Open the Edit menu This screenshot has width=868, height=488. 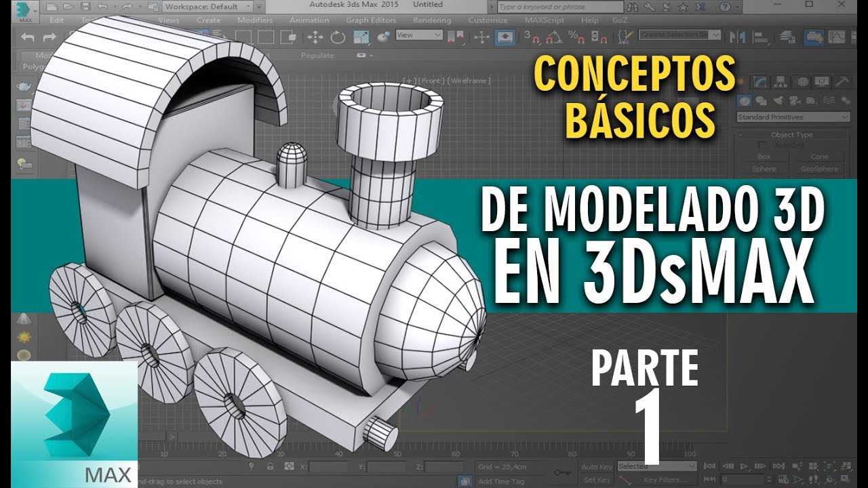(x=57, y=20)
